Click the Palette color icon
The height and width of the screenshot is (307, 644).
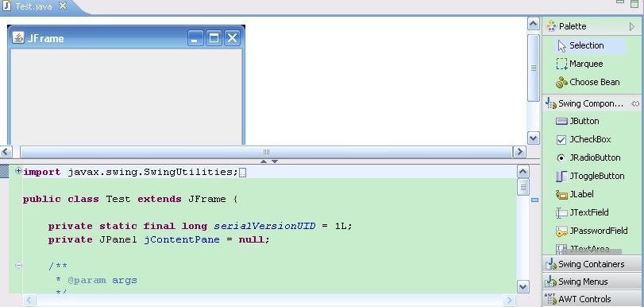(551, 26)
